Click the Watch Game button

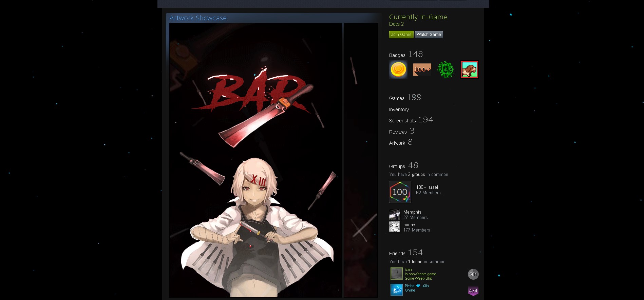tap(429, 35)
